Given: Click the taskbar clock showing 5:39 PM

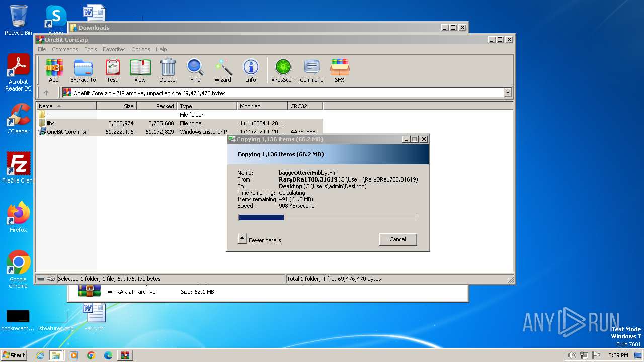Looking at the screenshot, I should (x=618, y=355).
